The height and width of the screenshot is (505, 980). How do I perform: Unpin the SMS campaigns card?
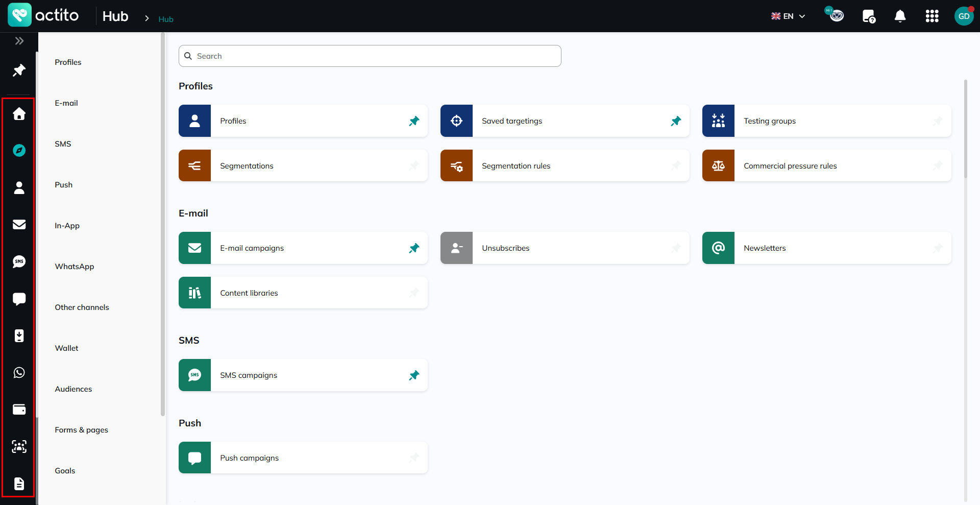(x=414, y=375)
